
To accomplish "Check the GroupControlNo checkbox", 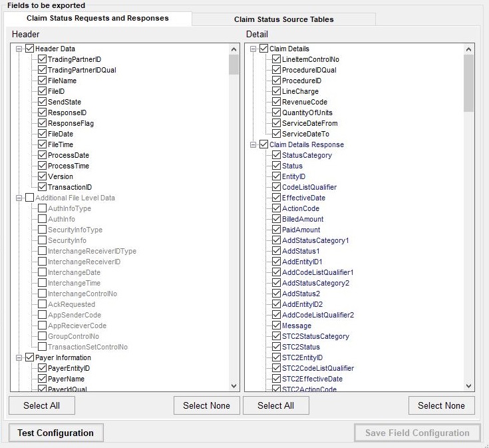I will pos(42,336).
